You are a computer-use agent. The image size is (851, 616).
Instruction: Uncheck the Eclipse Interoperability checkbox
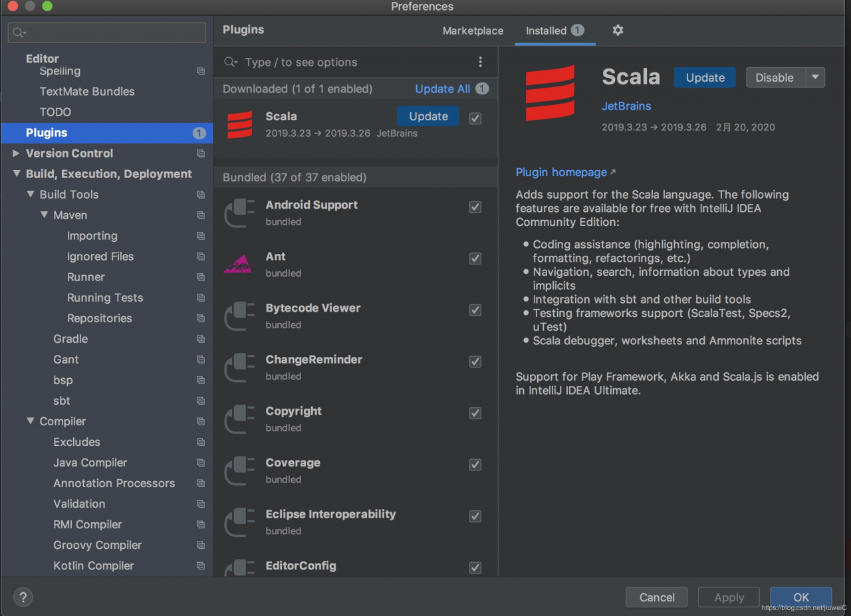475,516
